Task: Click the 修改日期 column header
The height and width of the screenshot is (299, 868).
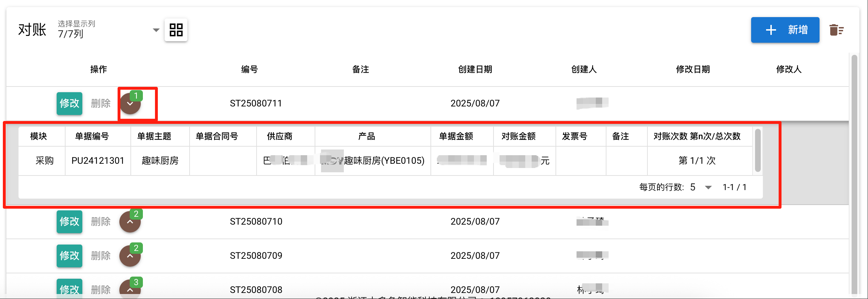Action: click(x=693, y=69)
